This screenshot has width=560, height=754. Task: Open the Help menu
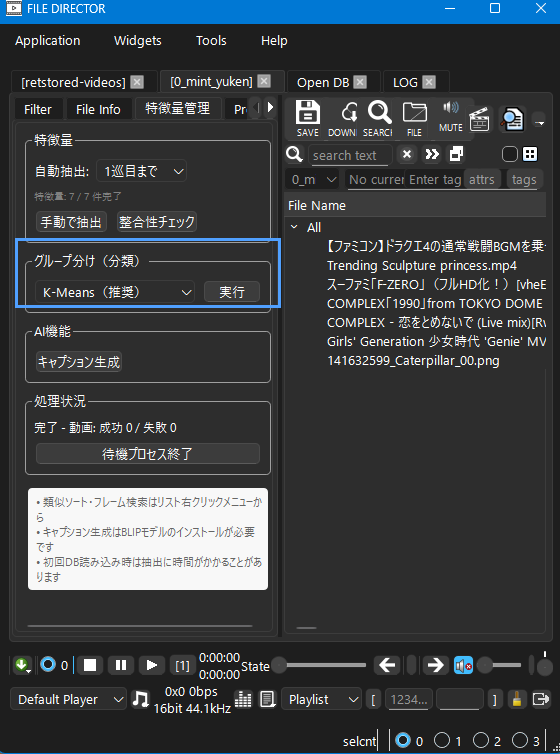point(274,41)
